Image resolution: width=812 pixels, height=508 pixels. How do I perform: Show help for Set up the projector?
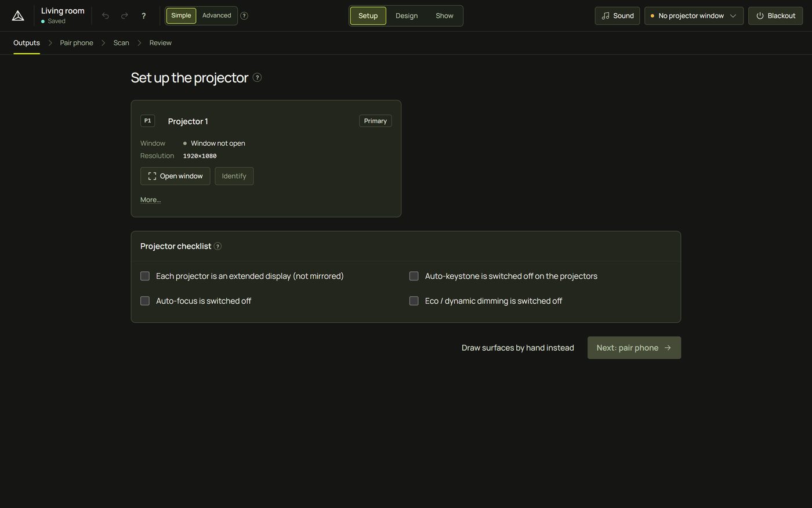click(x=257, y=77)
